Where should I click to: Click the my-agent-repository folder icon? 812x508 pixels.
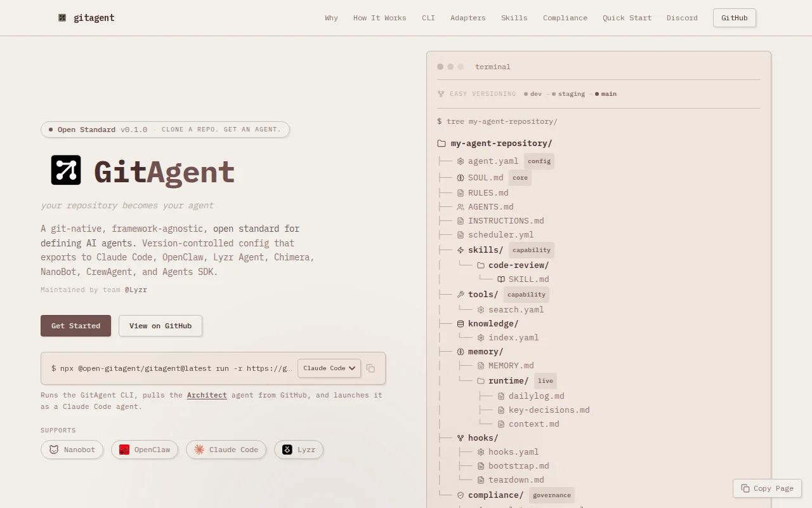click(x=442, y=144)
